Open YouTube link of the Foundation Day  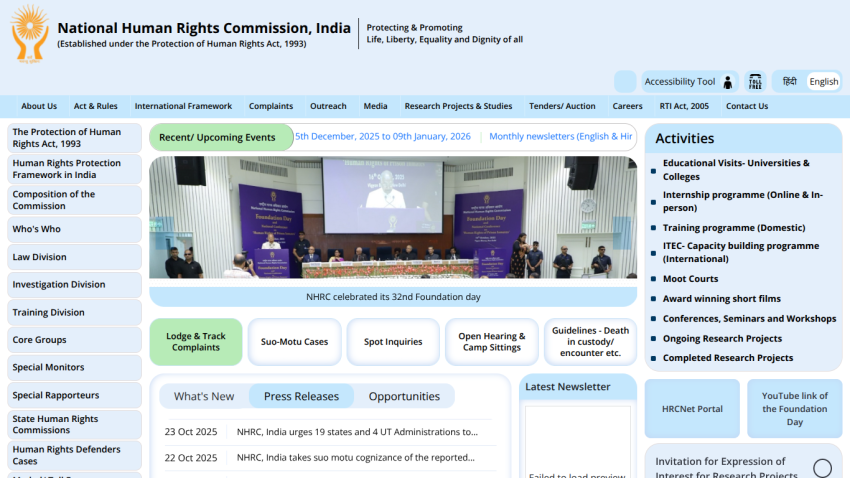coord(795,409)
